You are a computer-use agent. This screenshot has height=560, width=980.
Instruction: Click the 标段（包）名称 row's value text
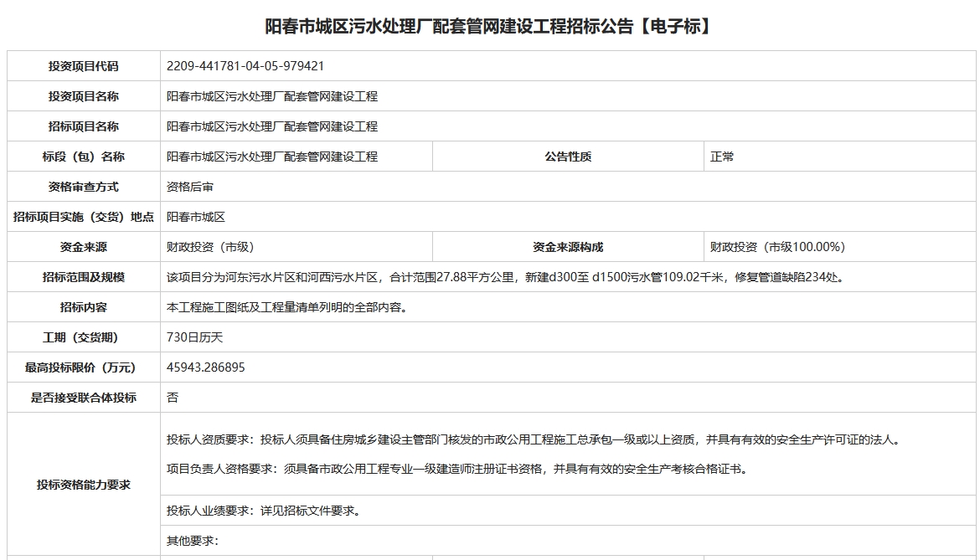pyautogui.click(x=272, y=157)
